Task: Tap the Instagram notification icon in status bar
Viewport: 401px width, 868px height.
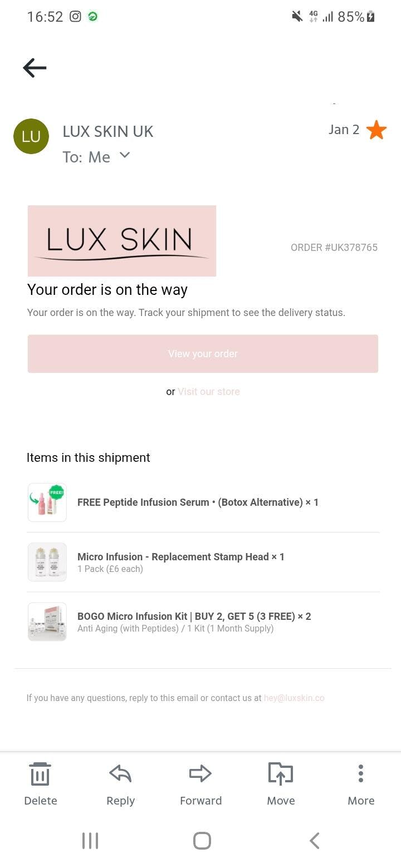Action: (75, 17)
